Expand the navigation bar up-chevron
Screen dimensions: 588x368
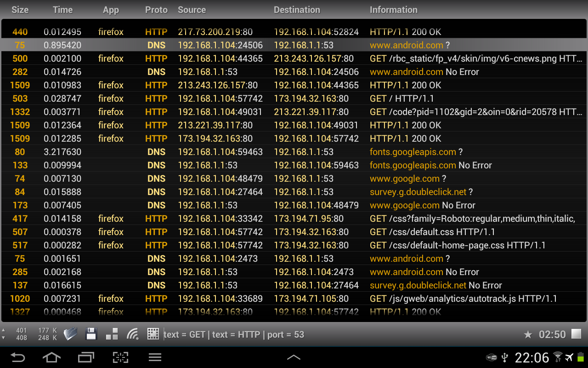pyautogui.click(x=294, y=357)
